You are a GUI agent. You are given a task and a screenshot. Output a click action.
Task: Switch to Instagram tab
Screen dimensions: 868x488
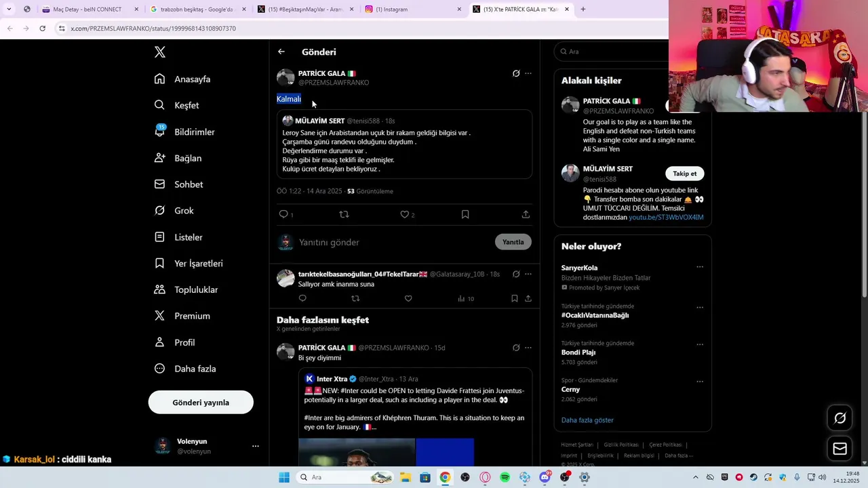(x=414, y=9)
